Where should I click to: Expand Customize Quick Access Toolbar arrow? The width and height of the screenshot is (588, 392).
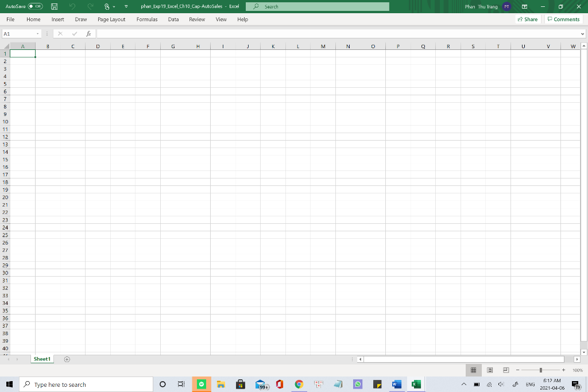tap(126, 6)
